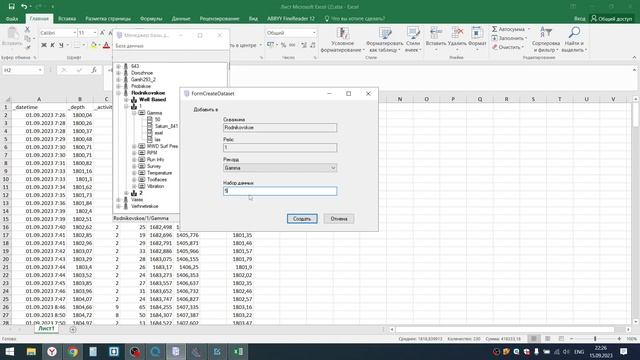640x360 pixels.
Task: Expand the 643 well node
Action: 119,66
